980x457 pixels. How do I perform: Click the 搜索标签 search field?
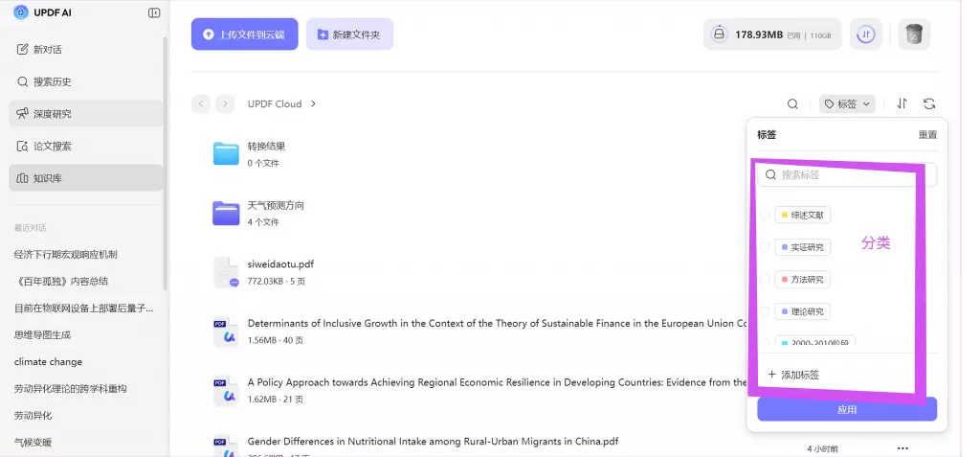(x=847, y=175)
